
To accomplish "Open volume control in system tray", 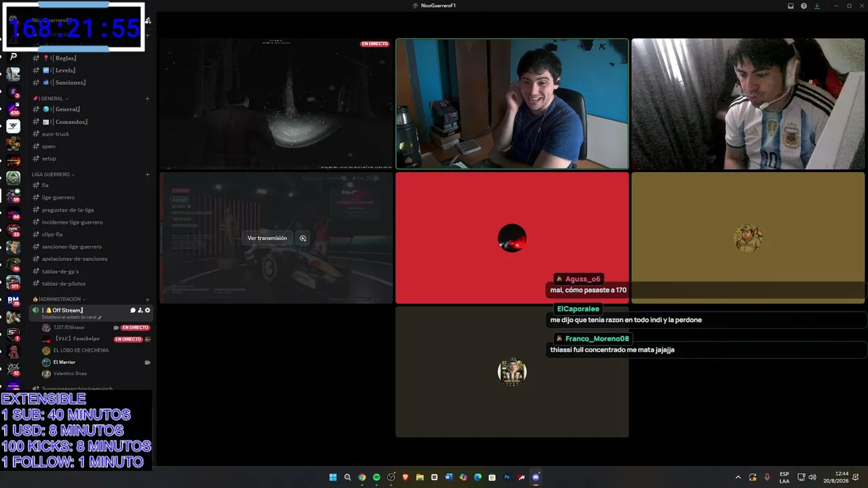I will coord(812,477).
